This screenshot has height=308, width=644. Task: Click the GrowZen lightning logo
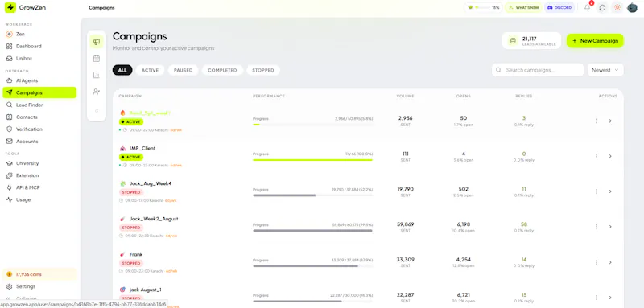[x=10, y=7]
